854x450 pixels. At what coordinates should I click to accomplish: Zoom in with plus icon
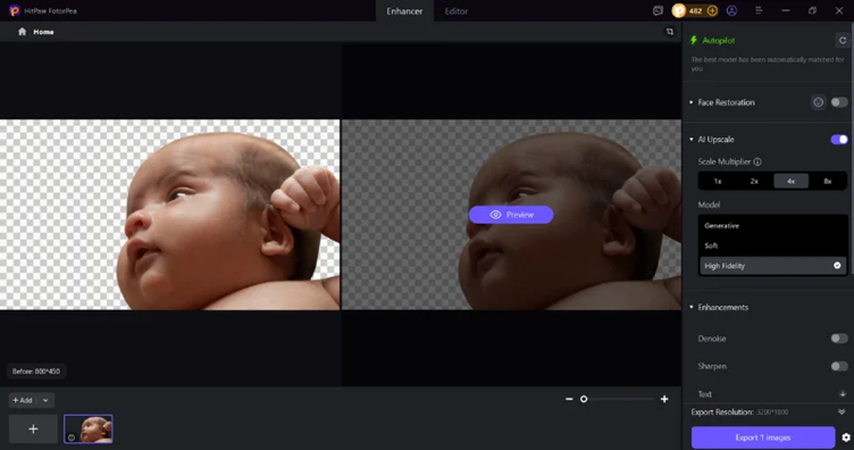(664, 399)
